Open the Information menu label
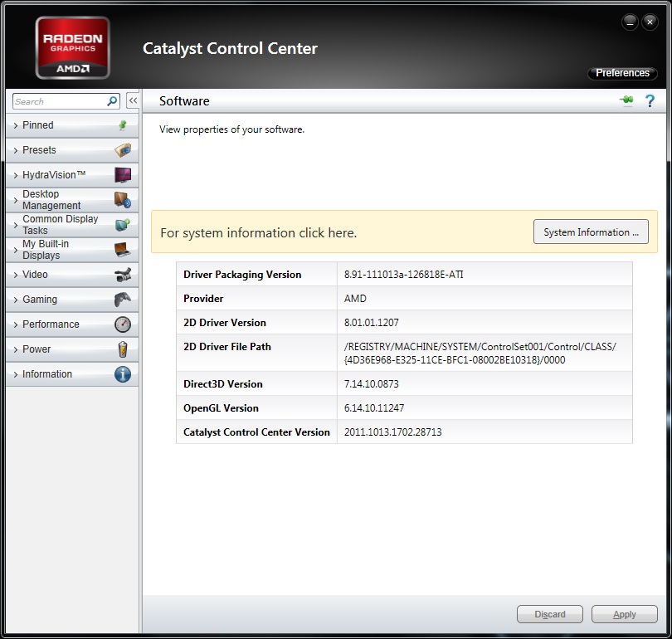The image size is (672, 639). pyautogui.click(x=47, y=374)
